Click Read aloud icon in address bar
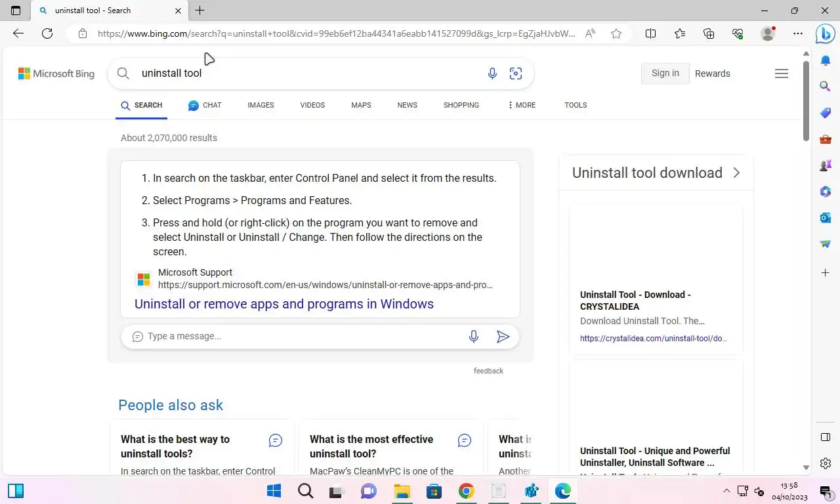 [x=591, y=33]
